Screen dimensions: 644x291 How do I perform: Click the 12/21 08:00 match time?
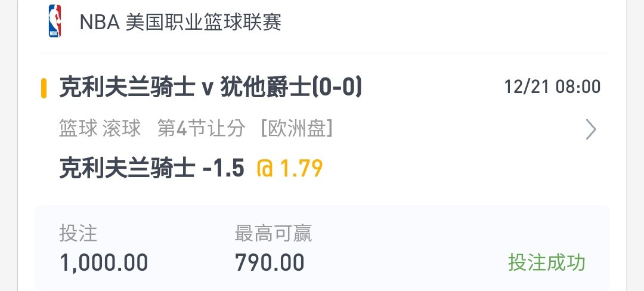click(x=552, y=87)
